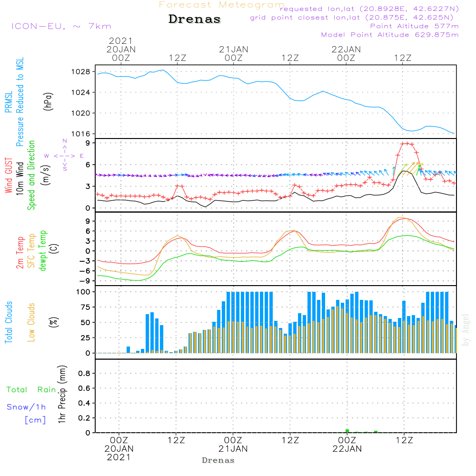Click "00Z 20JAN 2021" label on bottom axis
This screenshot has height=476, width=476.
(x=119, y=449)
